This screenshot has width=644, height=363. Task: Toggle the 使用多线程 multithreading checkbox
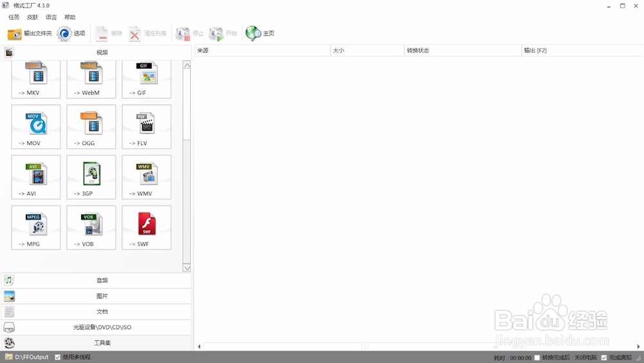tap(57, 357)
